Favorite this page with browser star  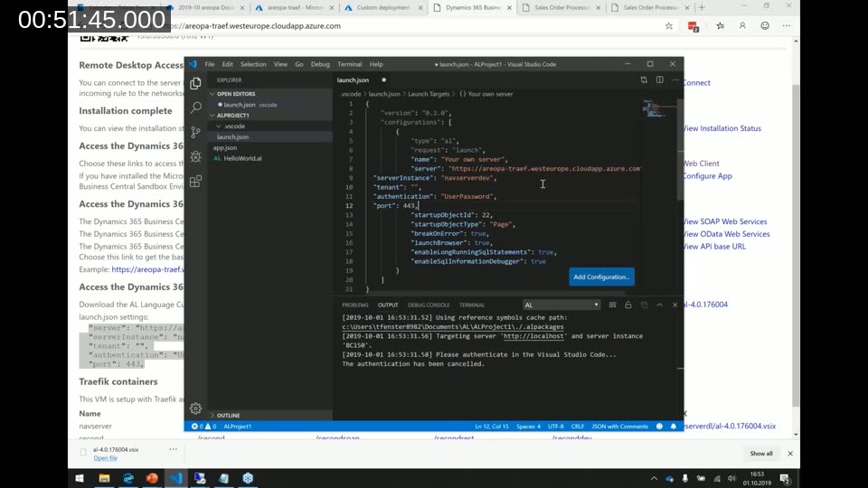[x=669, y=26]
